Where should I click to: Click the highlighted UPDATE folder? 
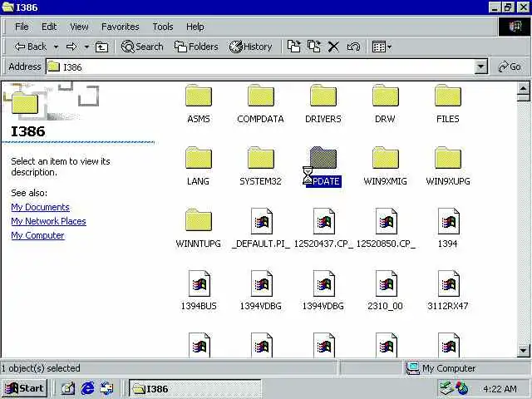[323, 166]
